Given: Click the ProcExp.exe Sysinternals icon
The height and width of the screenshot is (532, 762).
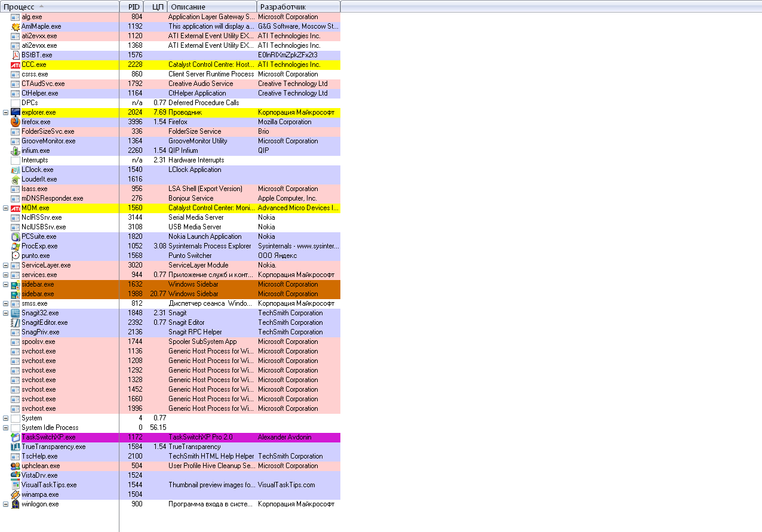Looking at the screenshot, I should click(16, 246).
